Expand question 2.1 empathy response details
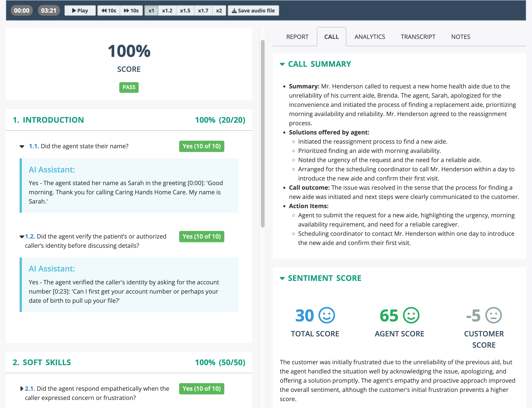This screenshot has height=408, width=532. click(x=22, y=389)
